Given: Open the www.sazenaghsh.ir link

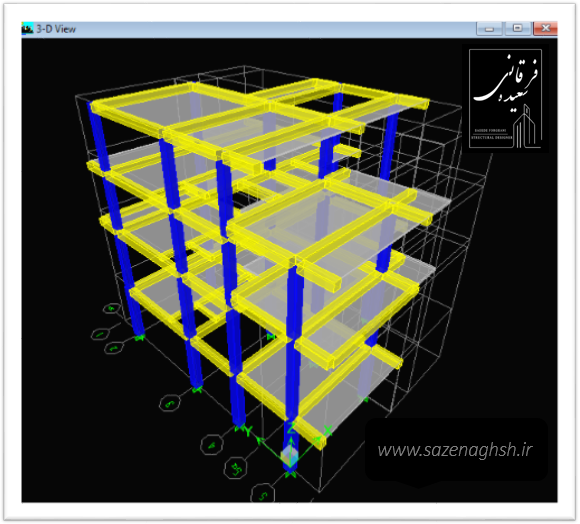Looking at the screenshot, I should [455, 450].
